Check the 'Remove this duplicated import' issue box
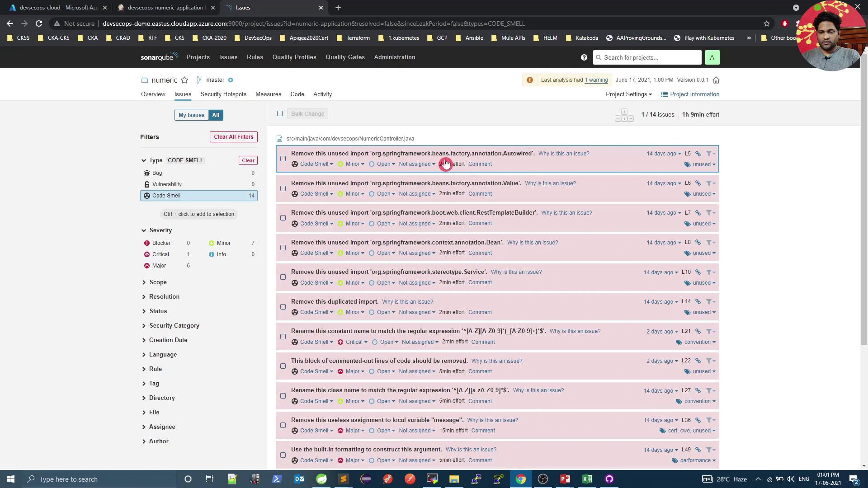 coord(283,307)
